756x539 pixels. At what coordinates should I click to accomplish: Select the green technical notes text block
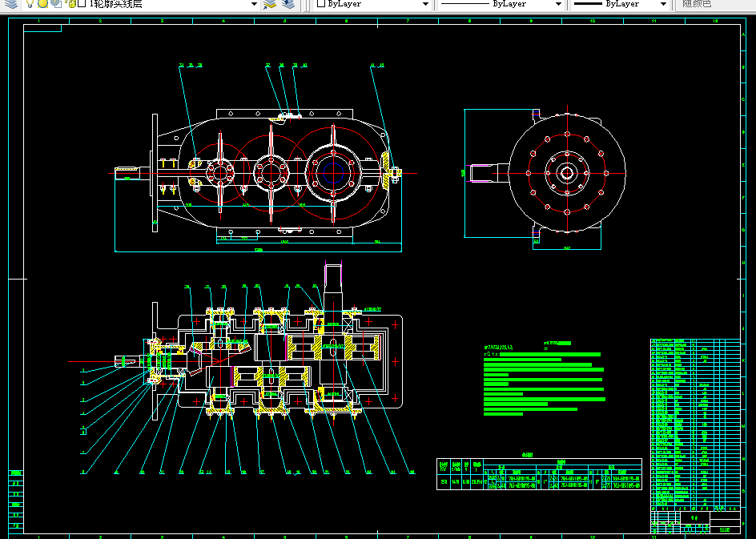[545, 379]
